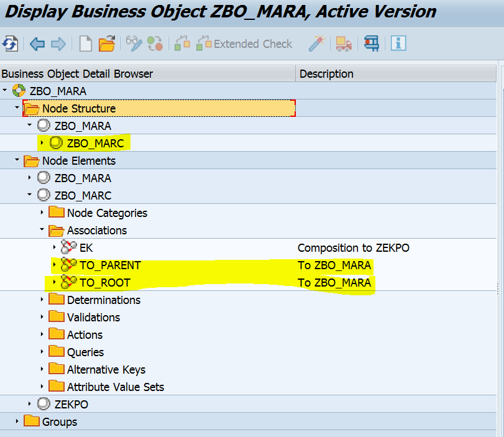The height and width of the screenshot is (437, 504).
Task: Open the wizard magic-wand icon
Action: pyautogui.click(x=317, y=44)
